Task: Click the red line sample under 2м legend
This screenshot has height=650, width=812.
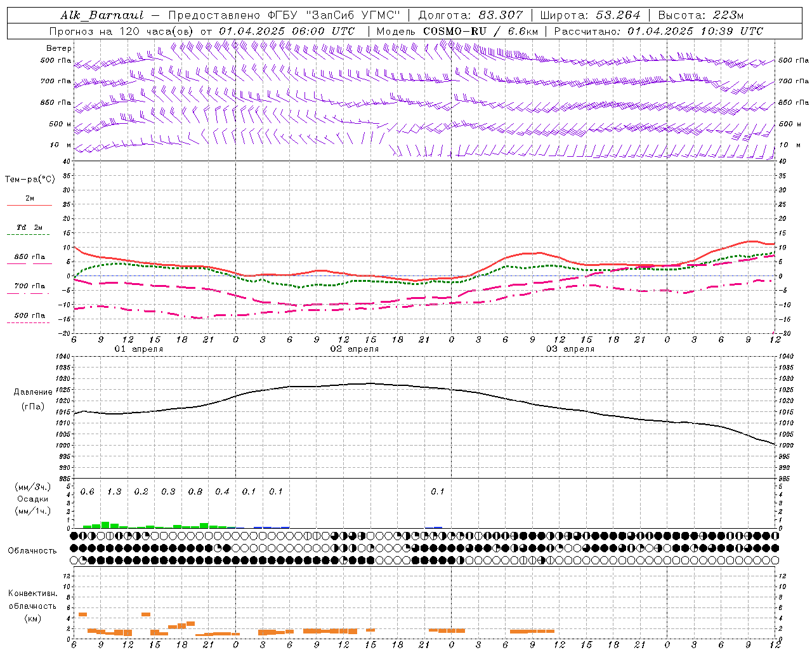Action: coord(29,205)
